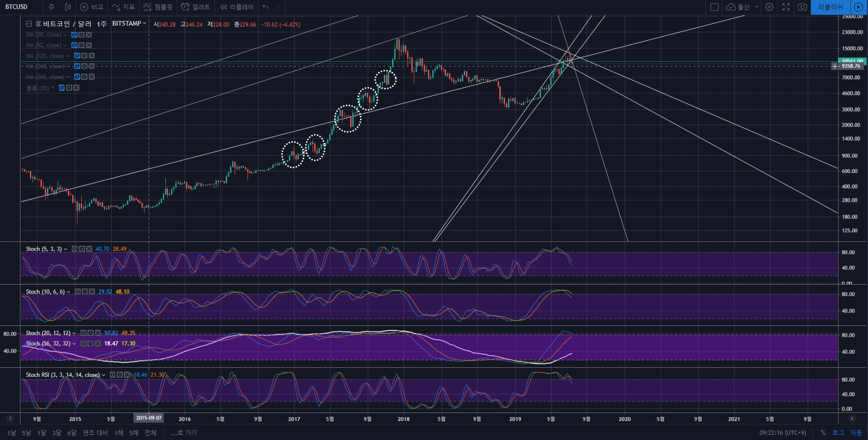
Task: Open the 템플릿 indicator templates menu
Action: (158, 7)
